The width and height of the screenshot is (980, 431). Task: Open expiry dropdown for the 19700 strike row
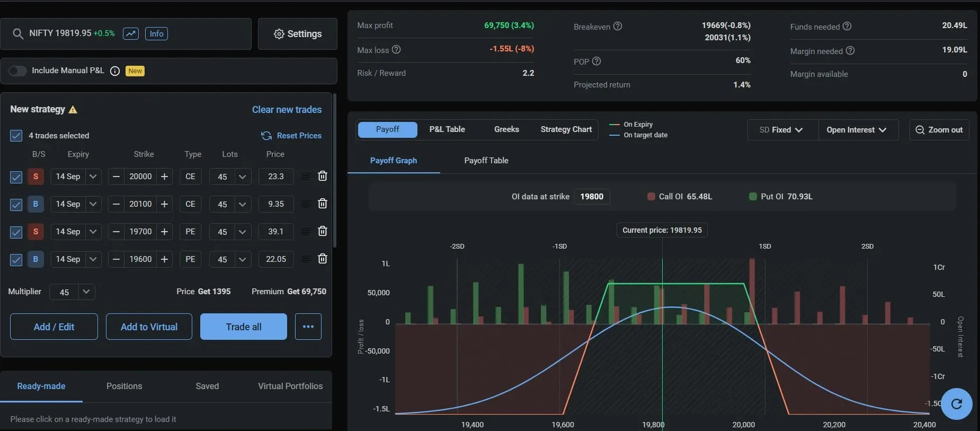pyautogui.click(x=93, y=232)
